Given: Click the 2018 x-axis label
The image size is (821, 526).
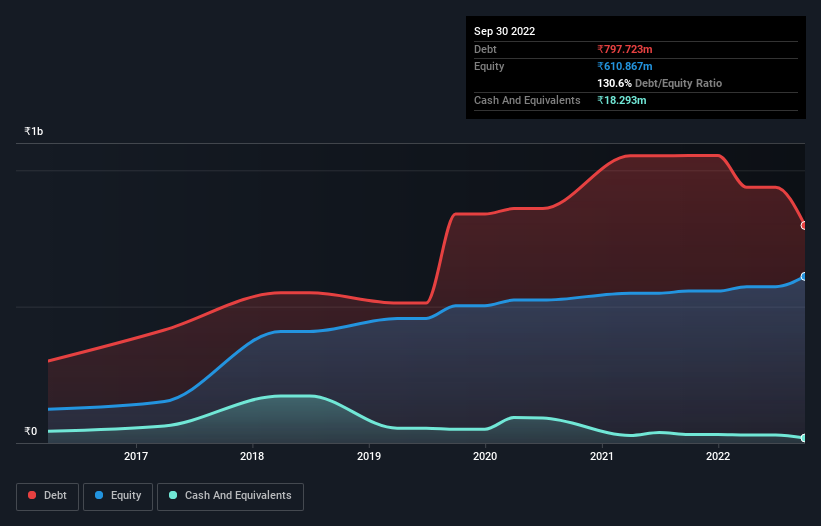Looking at the screenshot, I should 252,456.
